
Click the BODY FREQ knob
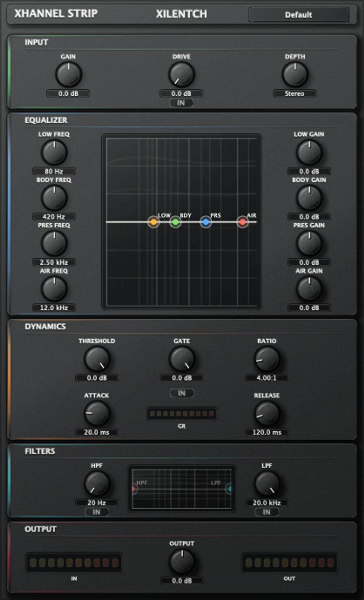tap(54, 198)
